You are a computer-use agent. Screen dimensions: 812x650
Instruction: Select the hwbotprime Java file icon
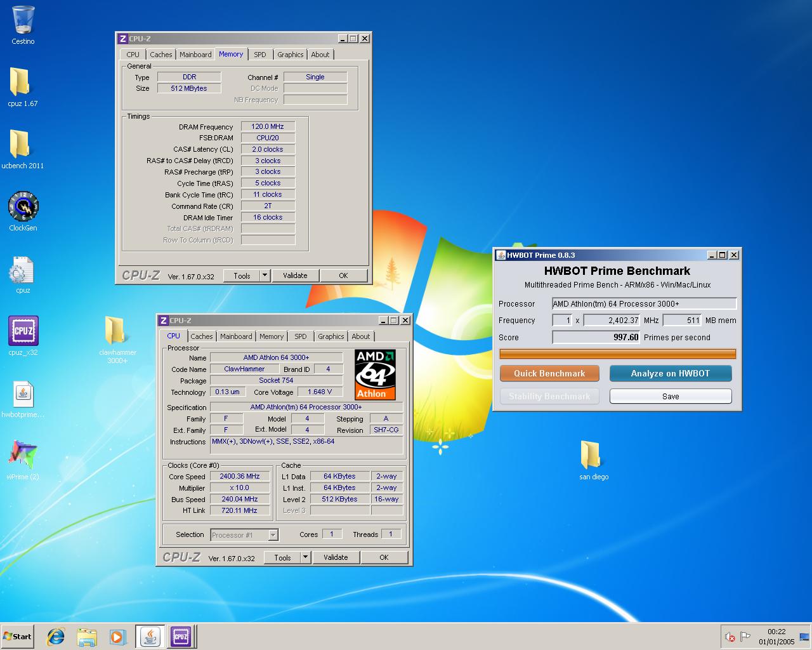coord(23,394)
